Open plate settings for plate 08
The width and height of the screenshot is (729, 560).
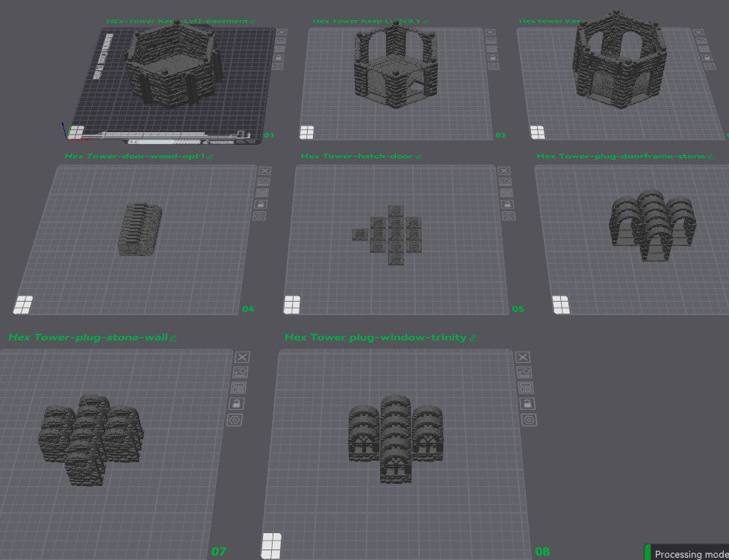point(526,388)
